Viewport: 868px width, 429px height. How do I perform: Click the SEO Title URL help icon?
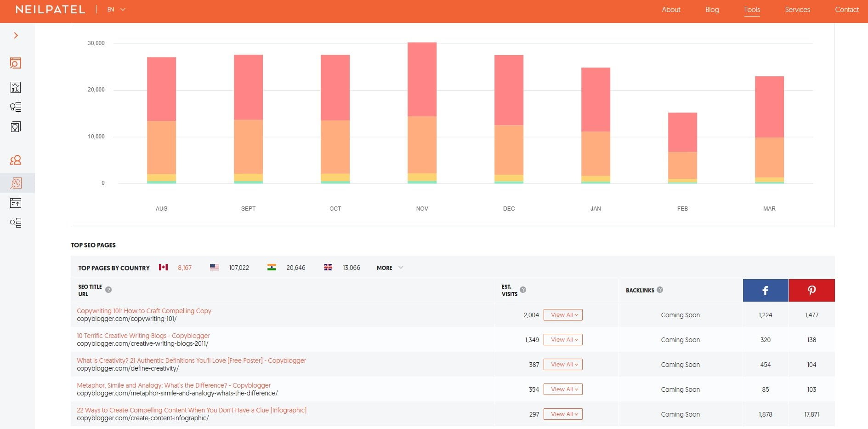[108, 290]
